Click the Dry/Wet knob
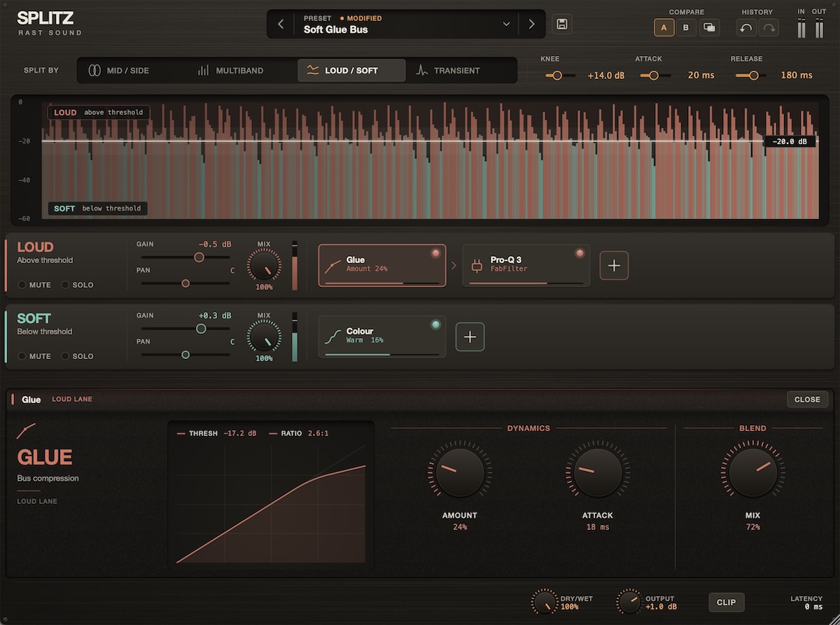840x625 pixels. coord(544,602)
